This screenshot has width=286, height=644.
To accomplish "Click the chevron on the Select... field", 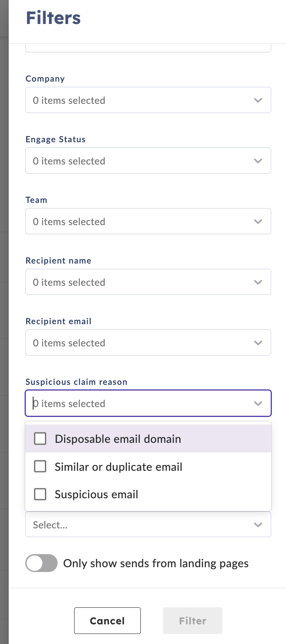I will (x=258, y=525).
